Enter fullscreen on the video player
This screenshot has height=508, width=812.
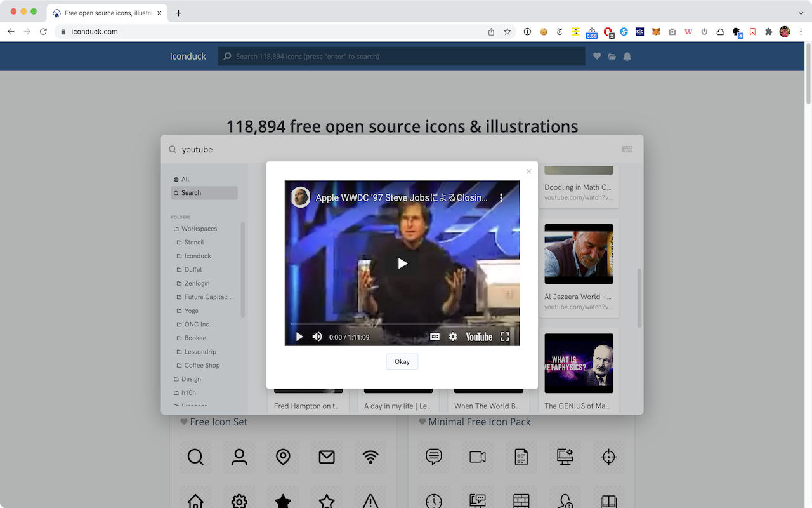(x=504, y=337)
